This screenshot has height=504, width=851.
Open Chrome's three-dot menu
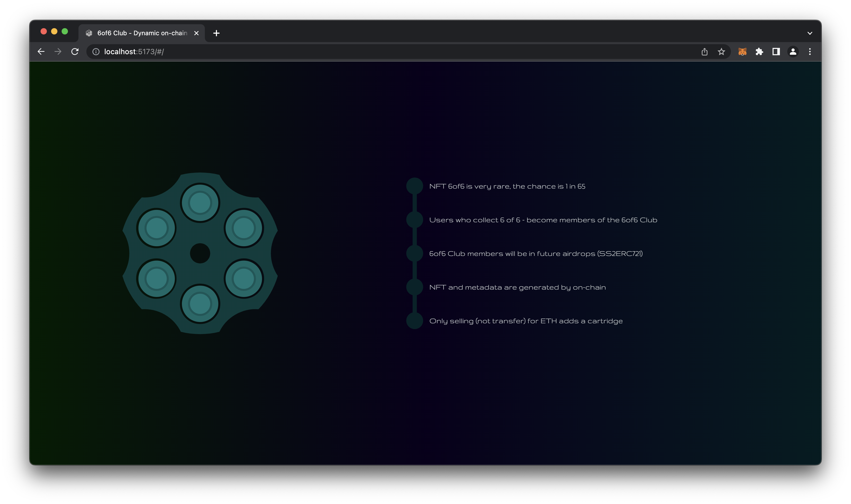(x=810, y=52)
